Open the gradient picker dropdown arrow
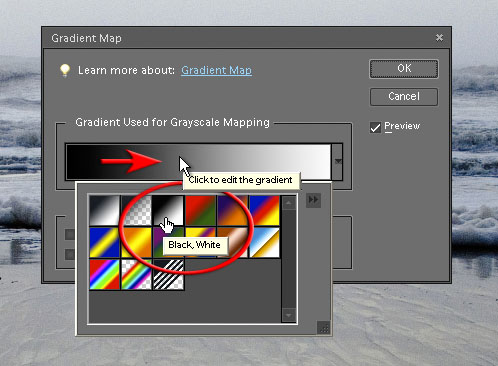This screenshot has height=366, width=498. pyautogui.click(x=337, y=162)
